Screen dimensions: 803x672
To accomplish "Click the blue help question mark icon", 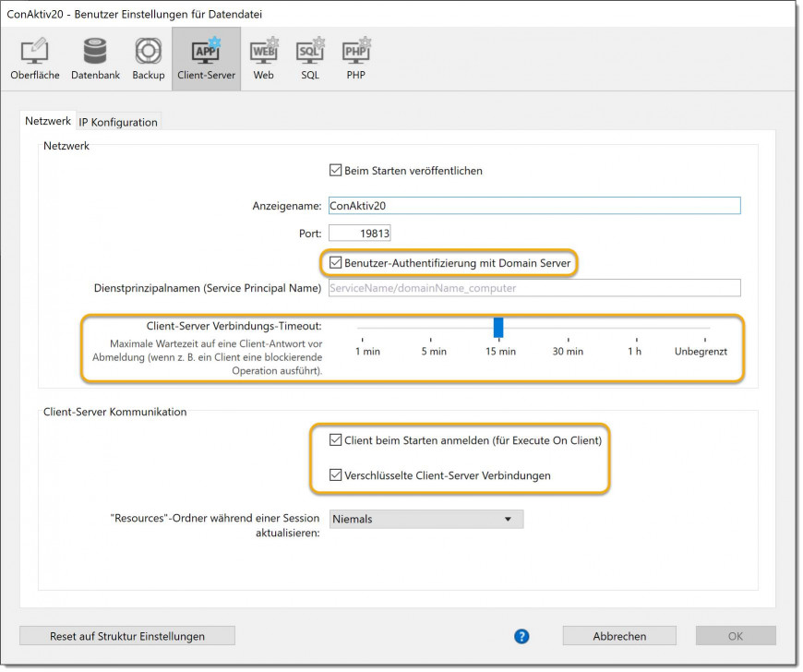I will [x=521, y=636].
